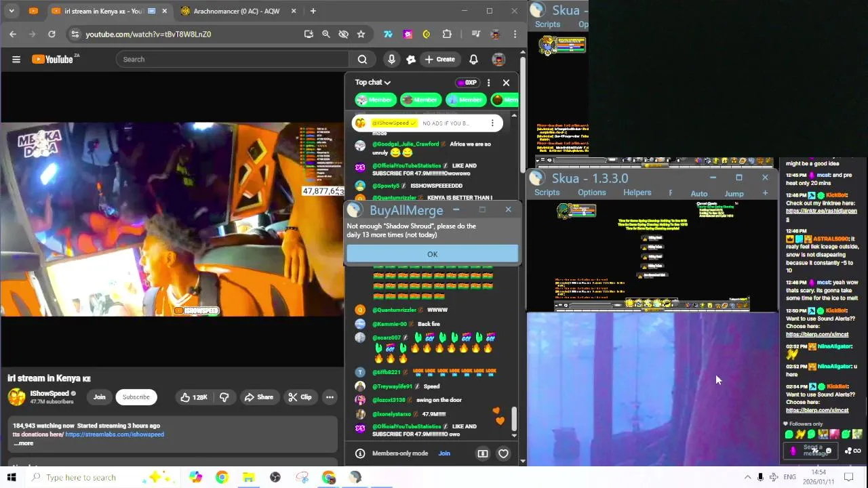Reload the YouTube page

click(52, 34)
